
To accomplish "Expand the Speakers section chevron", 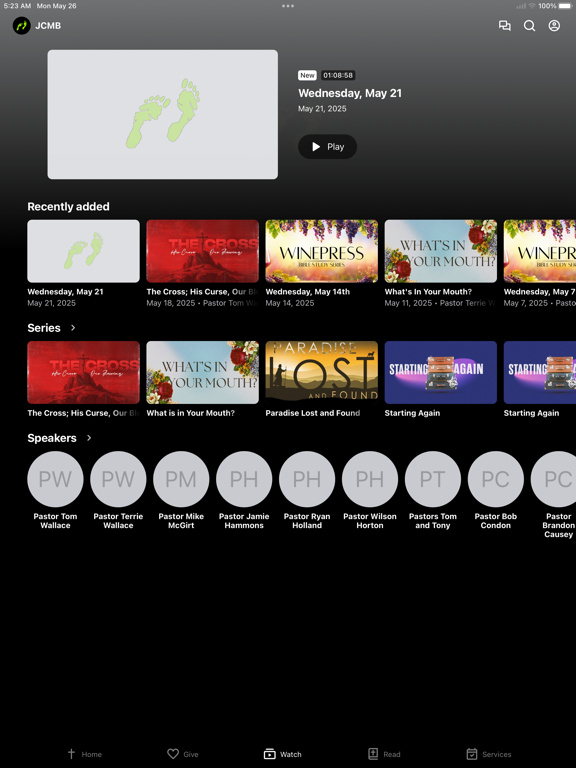I will point(89,438).
